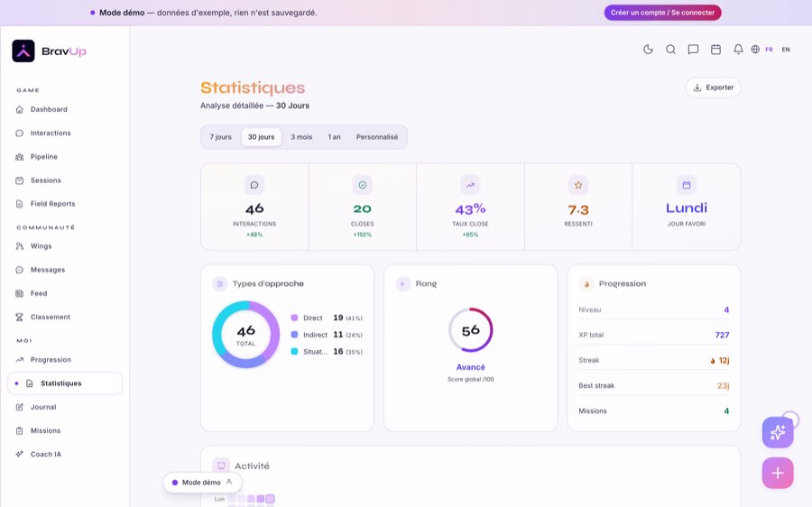Screen dimensions: 812x507
Task: Click Créer un compte / Se connecter
Action: [662, 13]
